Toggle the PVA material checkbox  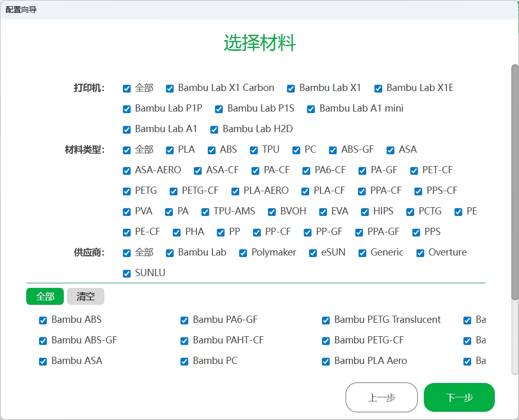pos(127,212)
